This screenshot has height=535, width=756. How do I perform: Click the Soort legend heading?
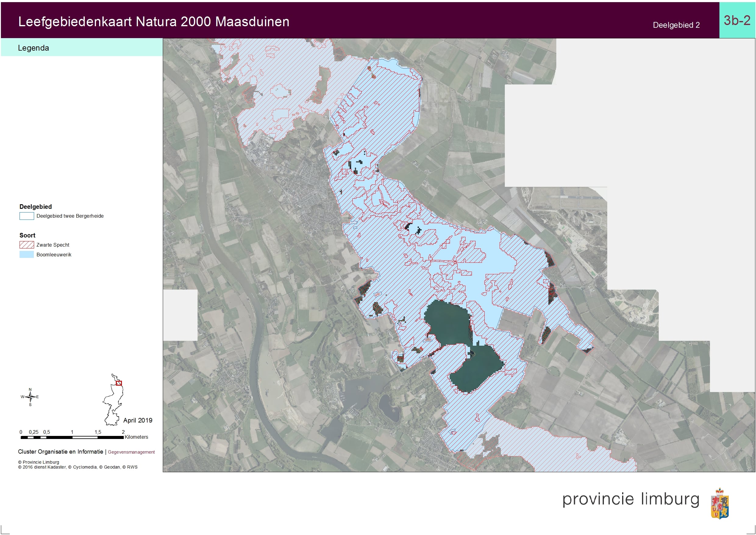(x=27, y=235)
